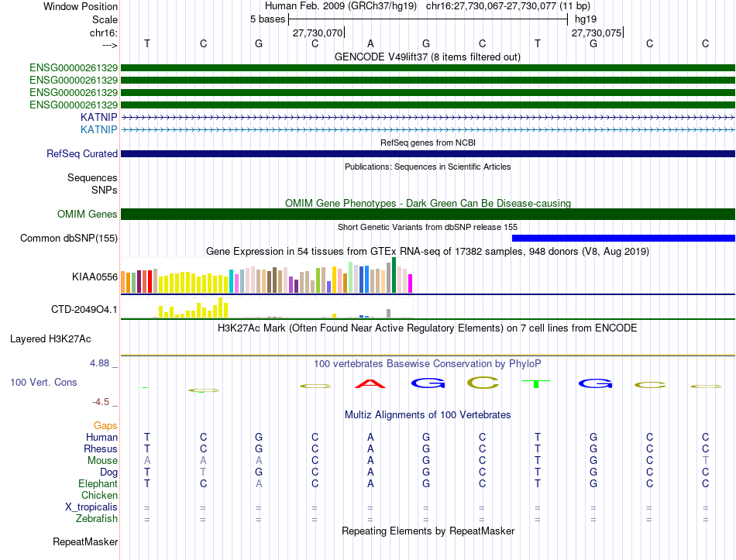Select the dark blue KATNIP gene label
Screen dimensions: 736x560
tap(99, 118)
